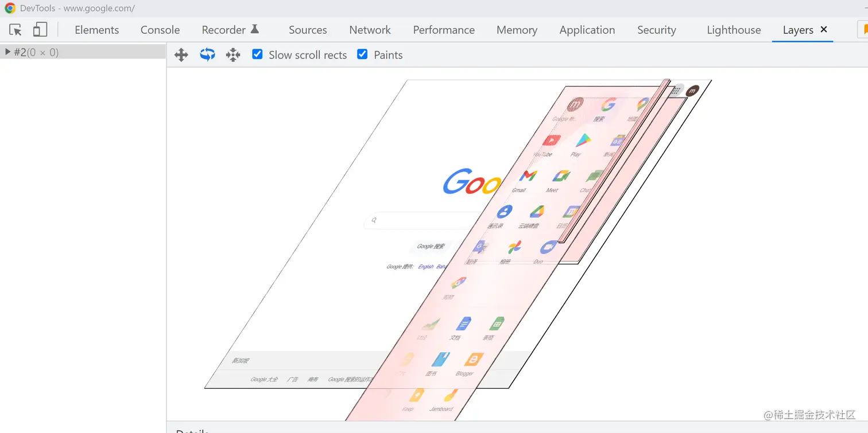Toggle the device toolbar icon
This screenshot has width=868, height=433.
(40, 30)
